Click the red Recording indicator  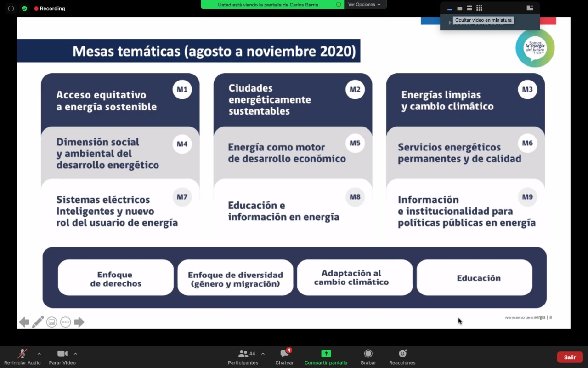click(50, 8)
